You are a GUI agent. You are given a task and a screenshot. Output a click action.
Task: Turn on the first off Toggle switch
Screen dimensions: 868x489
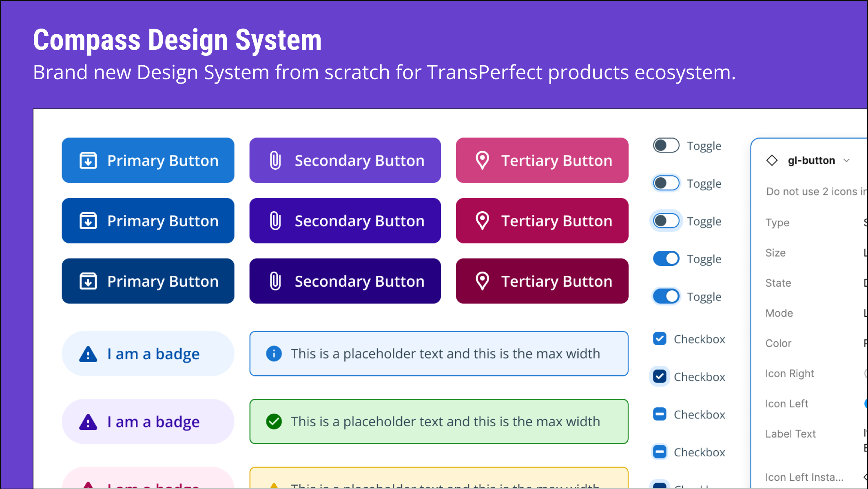click(x=666, y=146)
